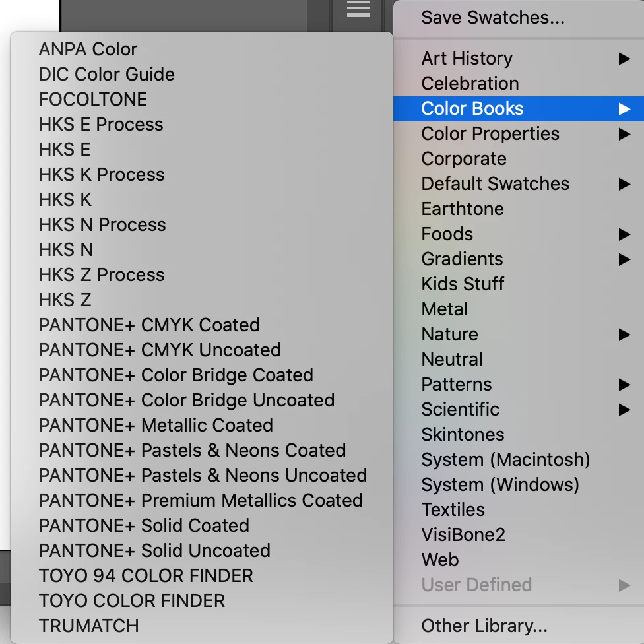Choose Save Swatches… menu item
The width and height of the screenshot is (644, 644).
519,18
